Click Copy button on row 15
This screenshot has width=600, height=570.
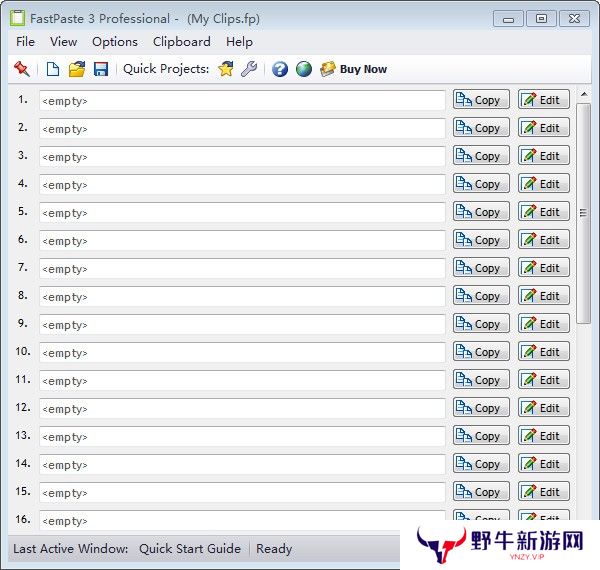[x=481, y=491]
